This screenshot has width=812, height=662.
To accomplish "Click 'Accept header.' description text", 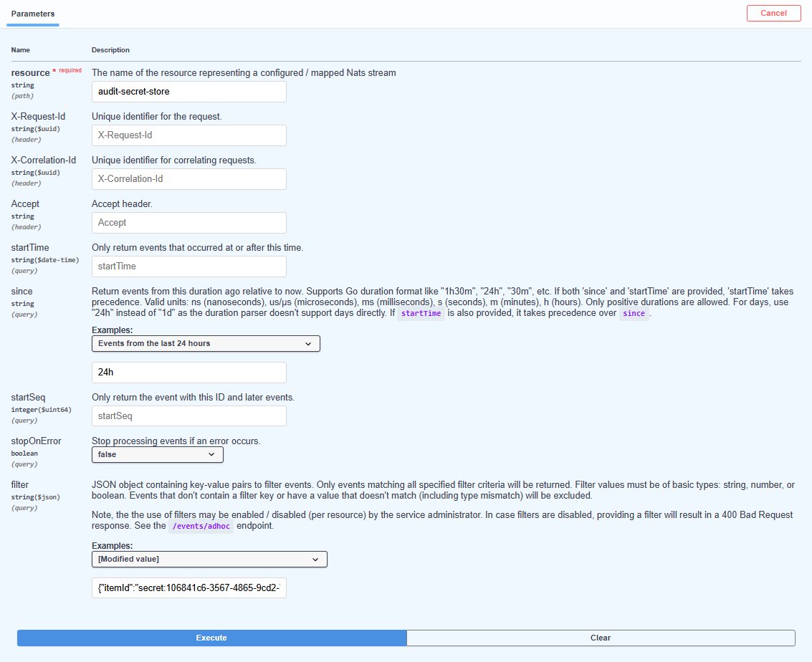I will (x=123, y=204).
